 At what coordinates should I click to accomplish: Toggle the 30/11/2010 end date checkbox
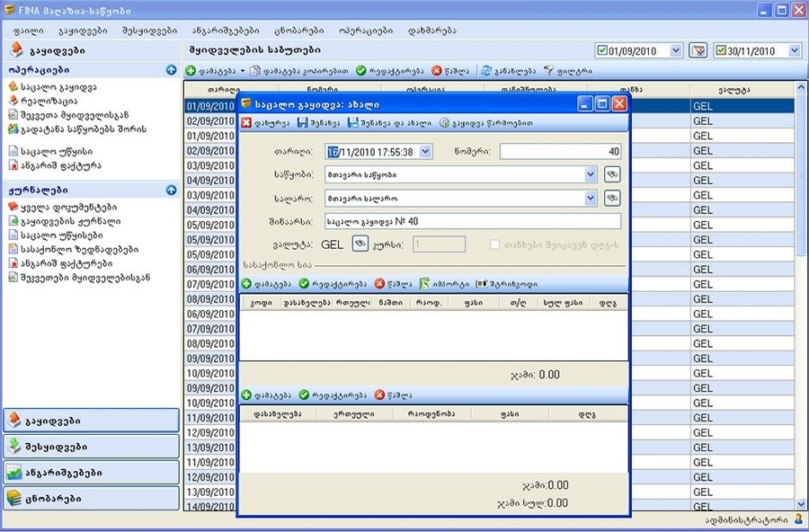pos(721,50)
